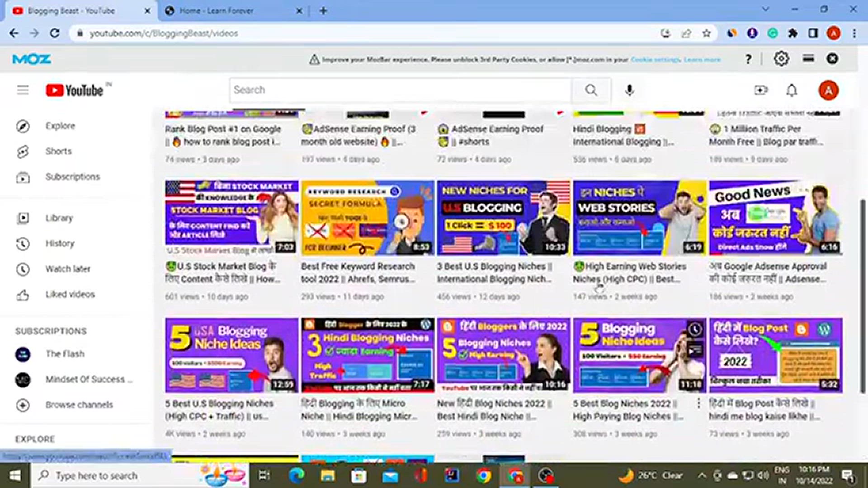
Task: Bookmark this page with the star
Action: tap(707, 33)
